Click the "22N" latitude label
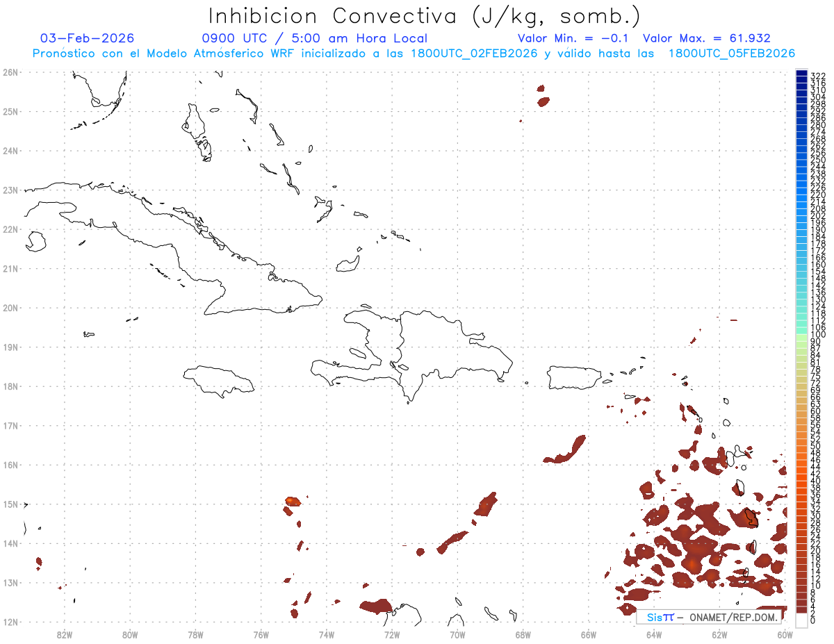This screenshot has width=834, height=644. 10,229
